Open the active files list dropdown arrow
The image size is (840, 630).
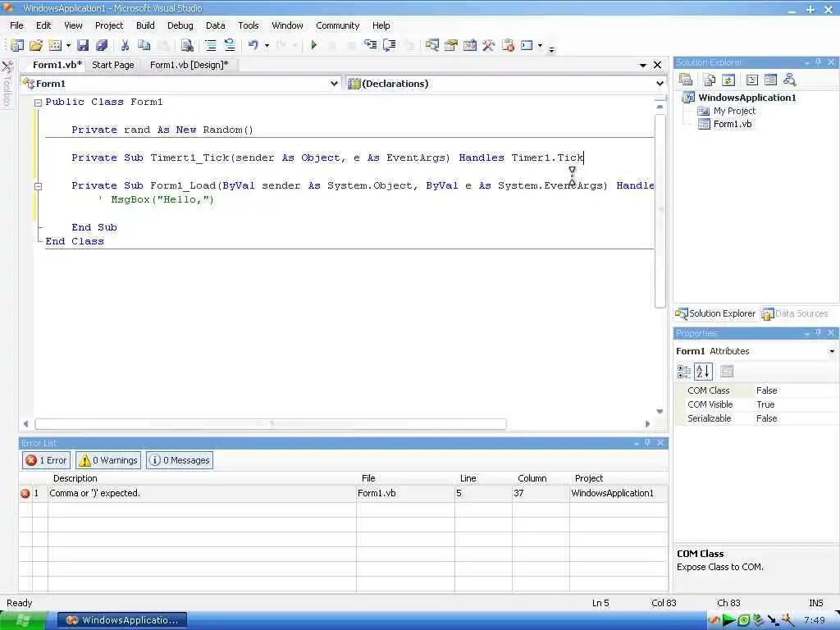643,65
